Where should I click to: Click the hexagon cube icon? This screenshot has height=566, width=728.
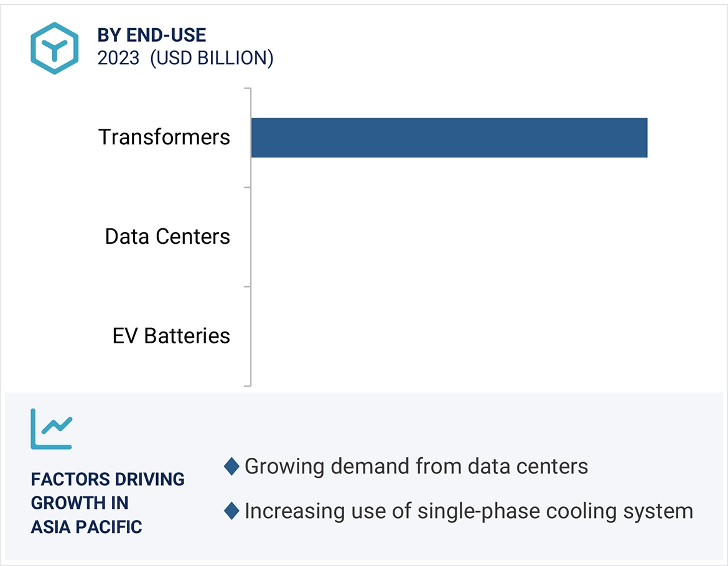[55, 49]
